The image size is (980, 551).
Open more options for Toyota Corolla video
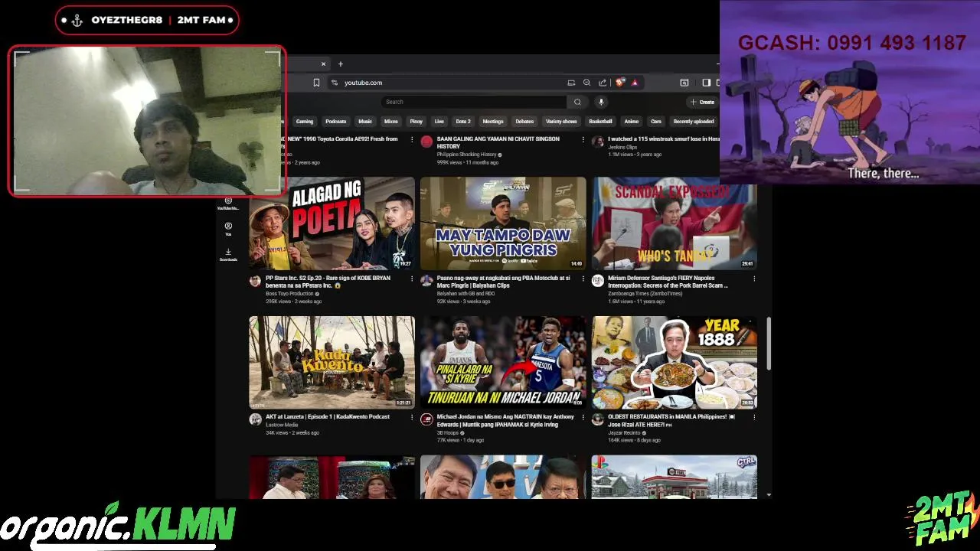412,139
